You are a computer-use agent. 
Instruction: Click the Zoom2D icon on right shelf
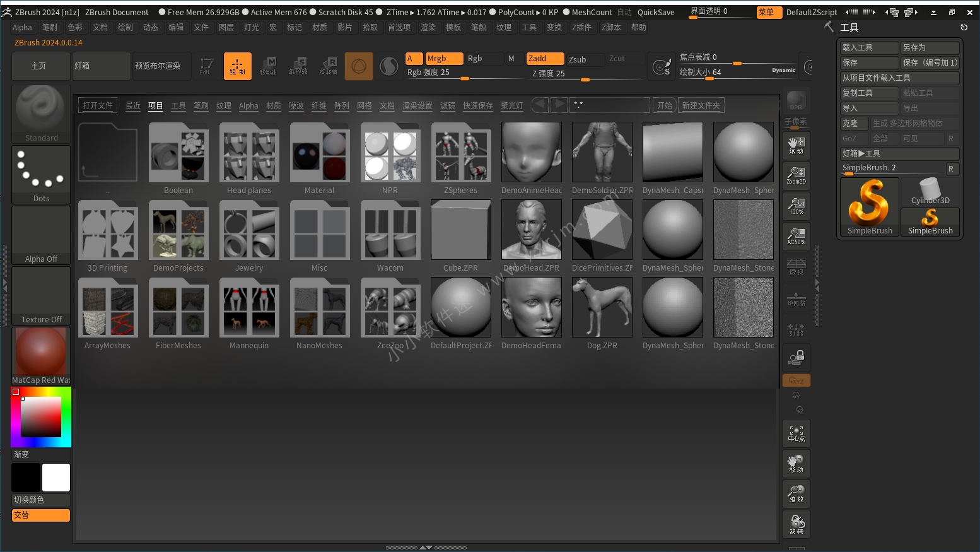click(x=796, y=175)
